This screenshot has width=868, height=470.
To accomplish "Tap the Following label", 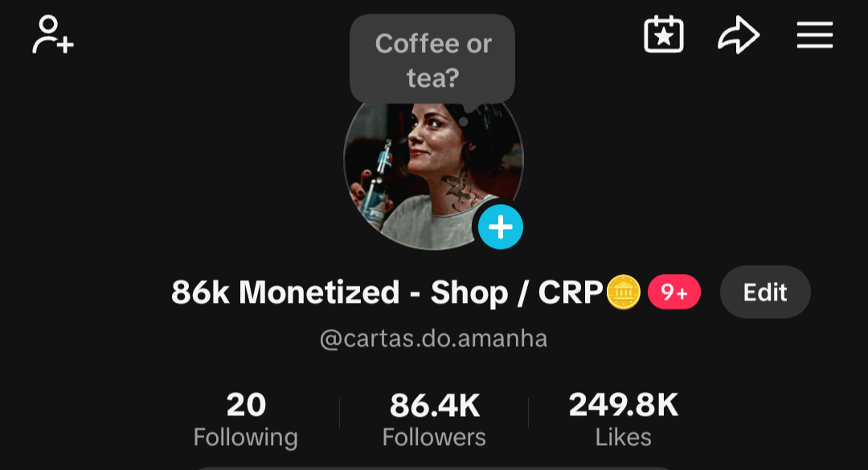I will point(246,437).
